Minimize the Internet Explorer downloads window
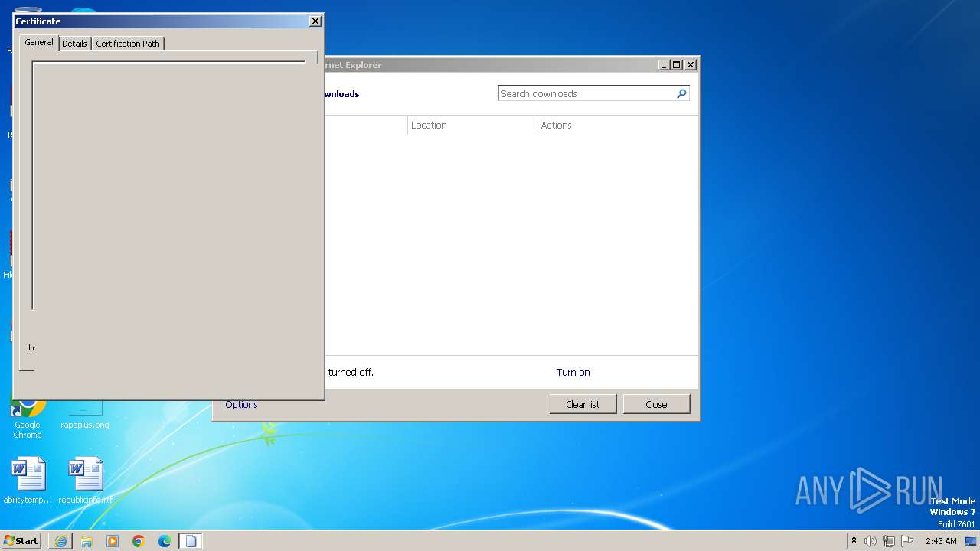 [665, 65]
